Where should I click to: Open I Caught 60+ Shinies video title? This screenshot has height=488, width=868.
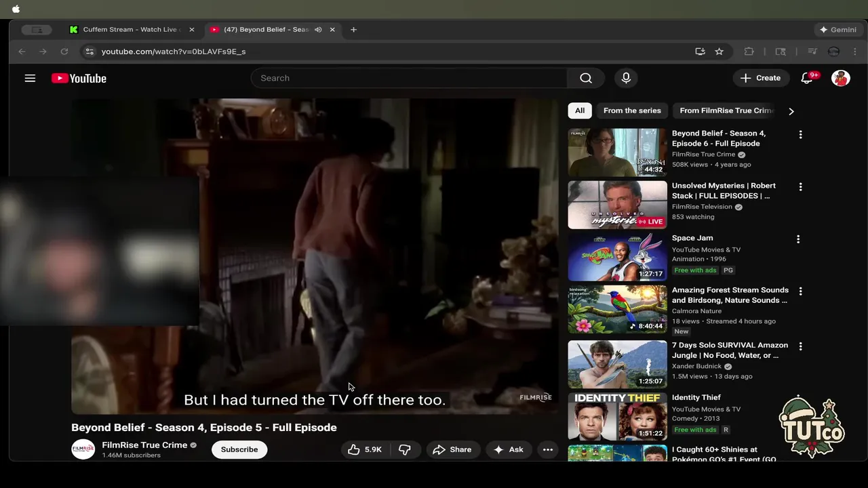click(x=724, y=454)
